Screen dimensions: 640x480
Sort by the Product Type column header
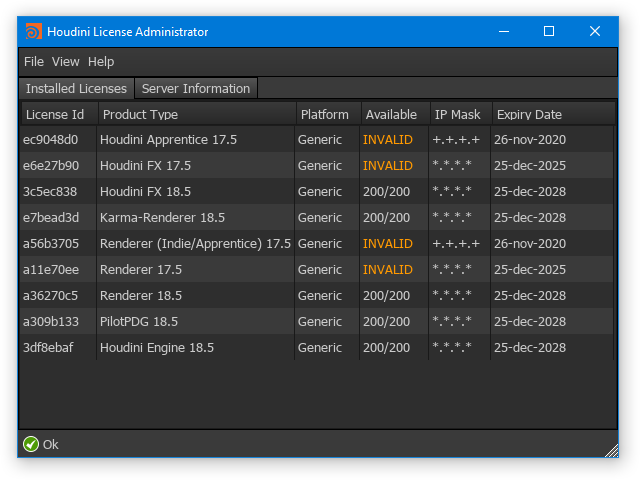197,115
